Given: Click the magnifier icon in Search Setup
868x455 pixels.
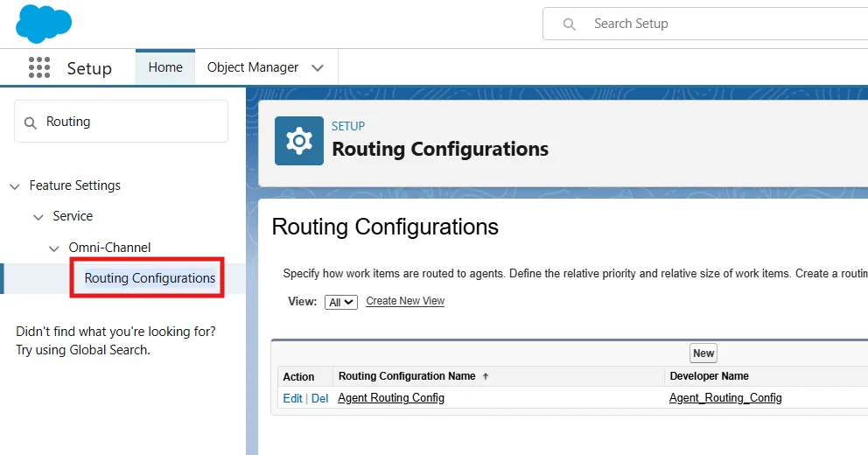Looking at the screenshot, I should pos(570,24).
